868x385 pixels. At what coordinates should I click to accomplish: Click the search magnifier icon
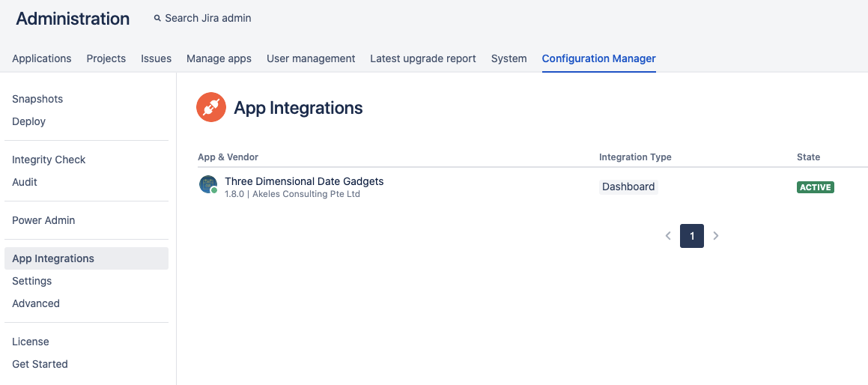pyautogui.click(x=157, y=19)
